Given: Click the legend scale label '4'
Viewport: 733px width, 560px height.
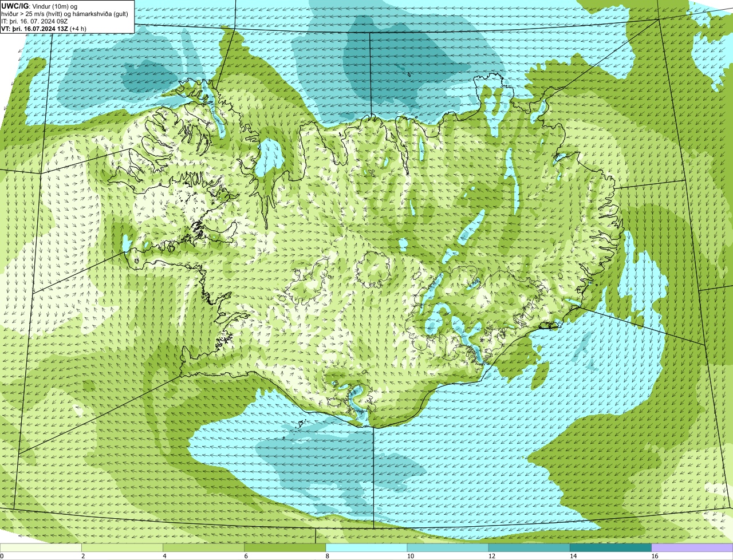Looking at the screenshot, I should pos(164,556).
